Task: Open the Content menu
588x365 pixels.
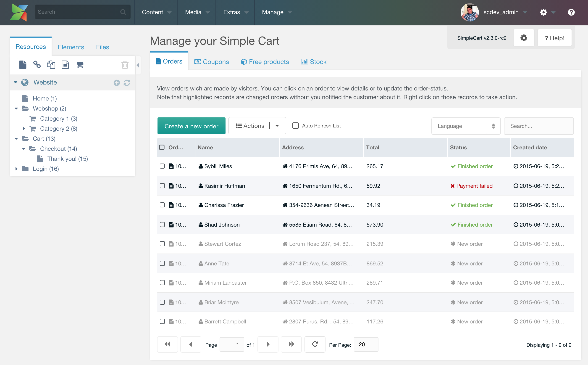Action: [x=156, y=12]
